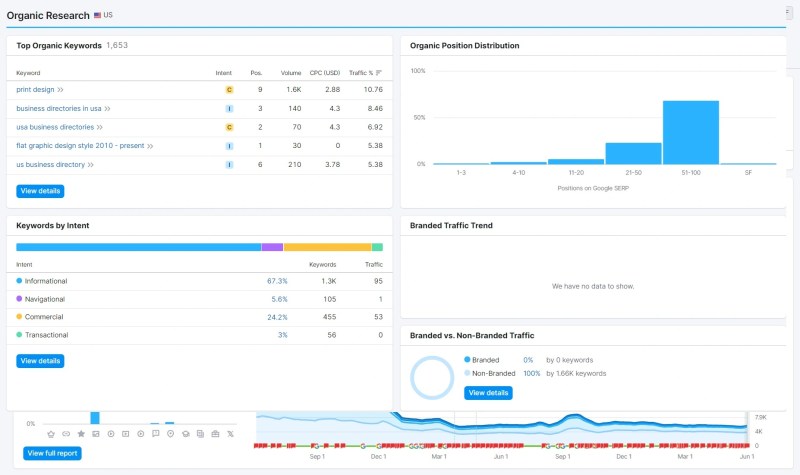
Task: Click the briefcase jobs SERP icon
Action: (215, 434)
